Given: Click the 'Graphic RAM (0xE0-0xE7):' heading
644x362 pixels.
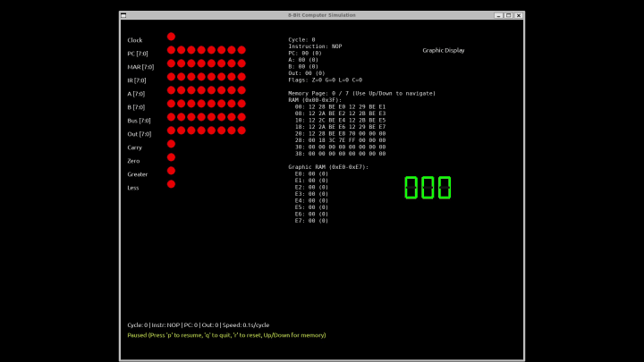Looking at the screenshot, I should click(328, 167).
